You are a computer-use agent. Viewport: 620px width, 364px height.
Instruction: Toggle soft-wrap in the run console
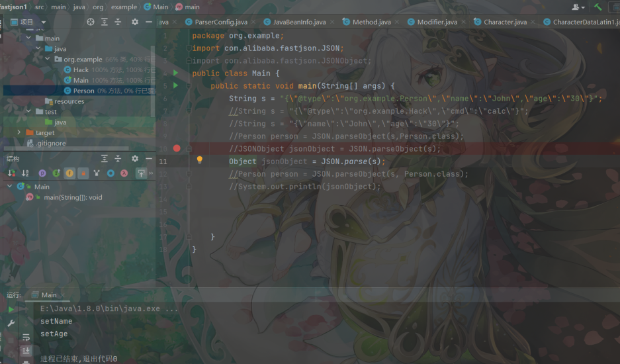[26, 338]
